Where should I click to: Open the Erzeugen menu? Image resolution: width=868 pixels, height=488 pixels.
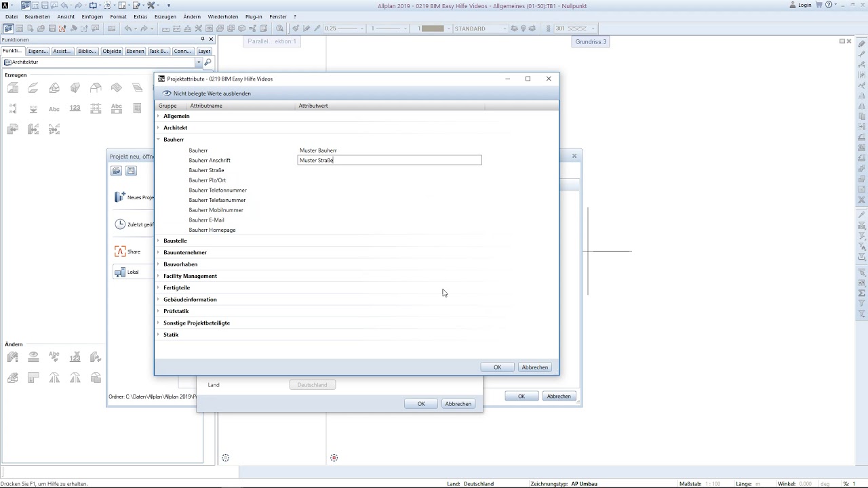(165, 16)
